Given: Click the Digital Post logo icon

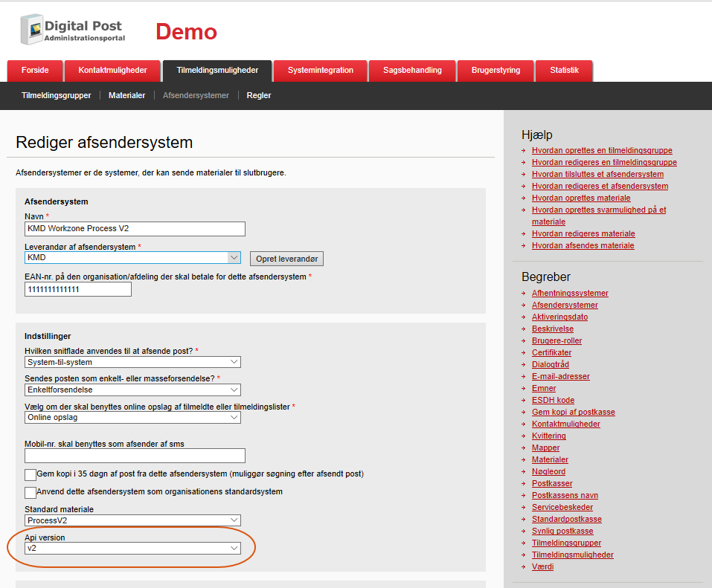Looking at the screenshot, I should pyautogui.click(x=31, y=30).
